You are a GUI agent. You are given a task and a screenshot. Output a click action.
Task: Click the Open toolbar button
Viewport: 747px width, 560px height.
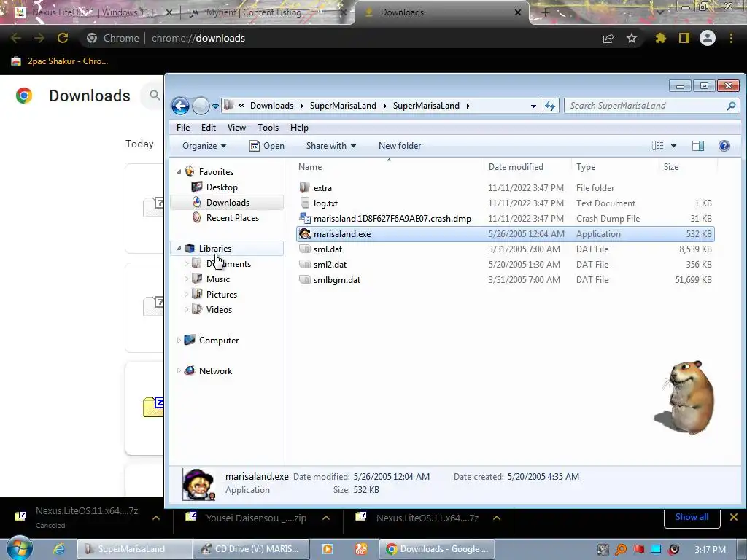point(267,146)
